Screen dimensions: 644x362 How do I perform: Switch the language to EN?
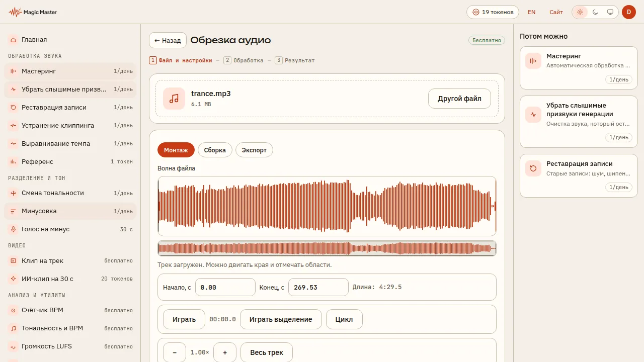[x=531, y=12]
